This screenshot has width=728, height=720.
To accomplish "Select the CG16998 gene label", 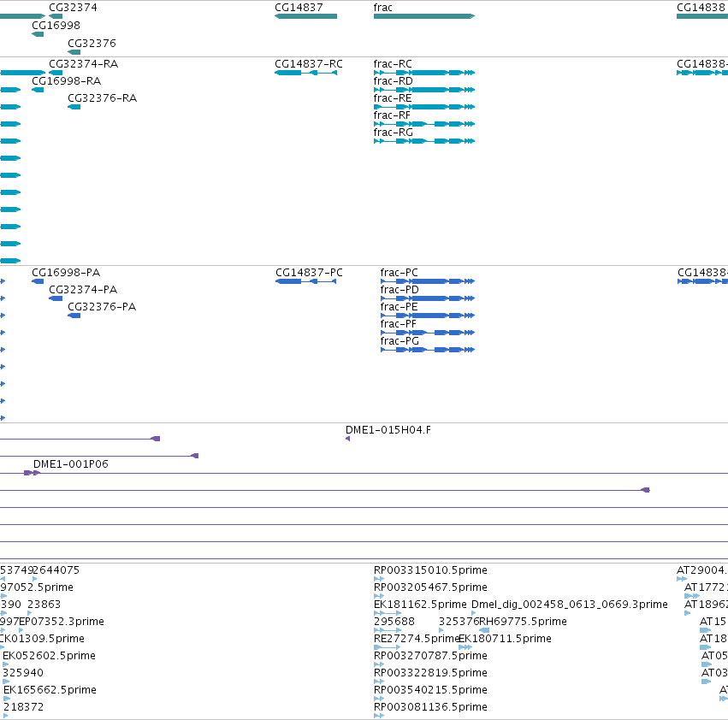I will tap(56, 25).
